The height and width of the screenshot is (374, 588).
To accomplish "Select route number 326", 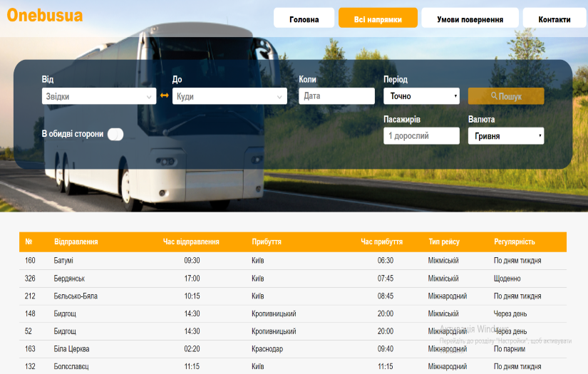I will click(30, 279).
